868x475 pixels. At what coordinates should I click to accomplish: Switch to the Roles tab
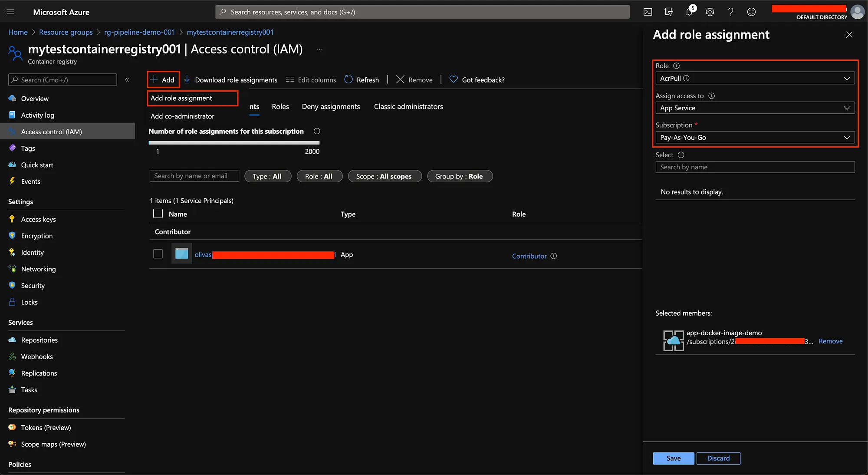pos(280,107)
